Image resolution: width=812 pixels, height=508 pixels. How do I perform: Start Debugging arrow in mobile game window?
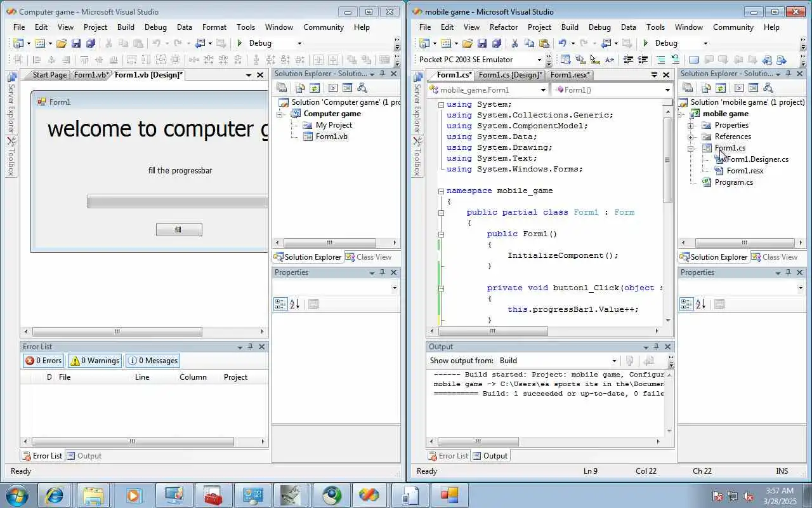coord(645,43)
